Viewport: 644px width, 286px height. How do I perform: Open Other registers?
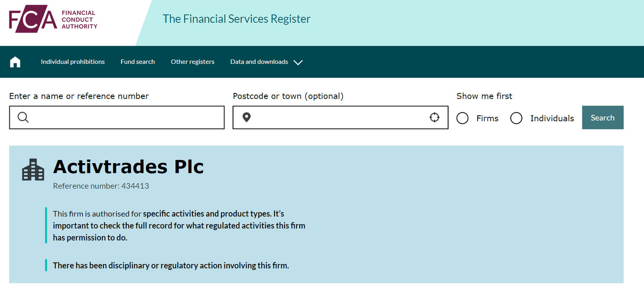click(192, 62)
